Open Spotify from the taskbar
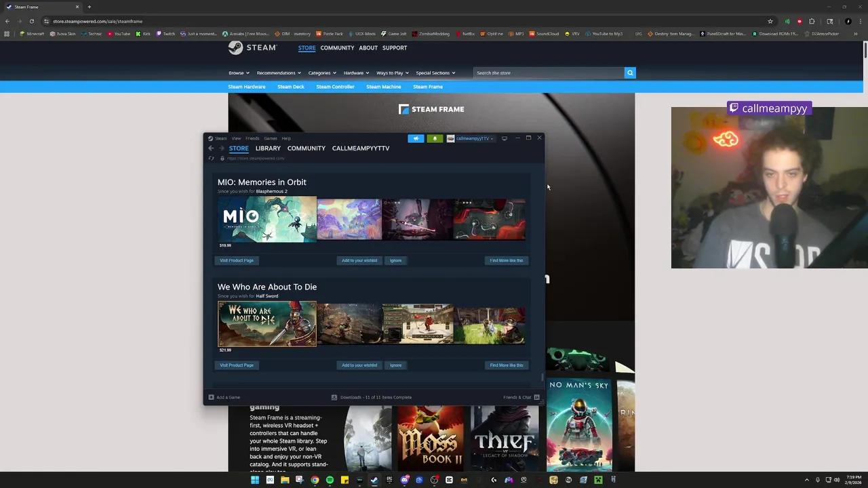The height and width of the screenshot is (488, 868). [330, 480]
